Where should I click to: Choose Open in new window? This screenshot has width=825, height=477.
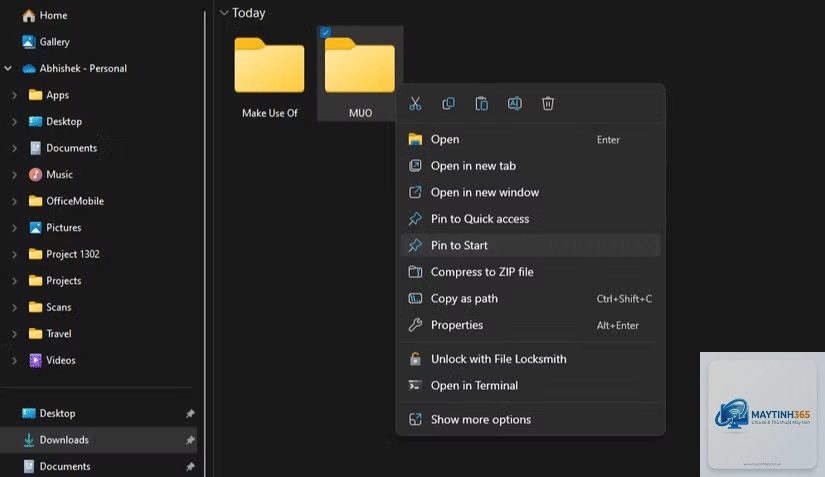(530, 192)
